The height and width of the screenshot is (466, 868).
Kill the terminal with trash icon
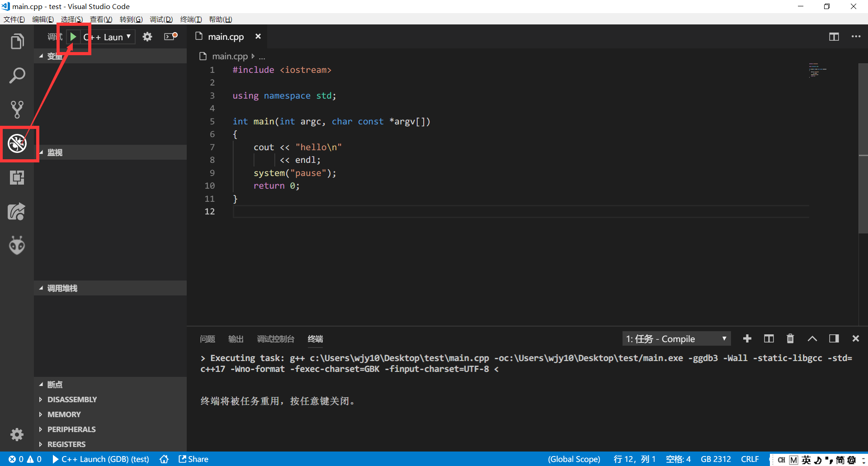pyautogui.click(x=790, y=338)
